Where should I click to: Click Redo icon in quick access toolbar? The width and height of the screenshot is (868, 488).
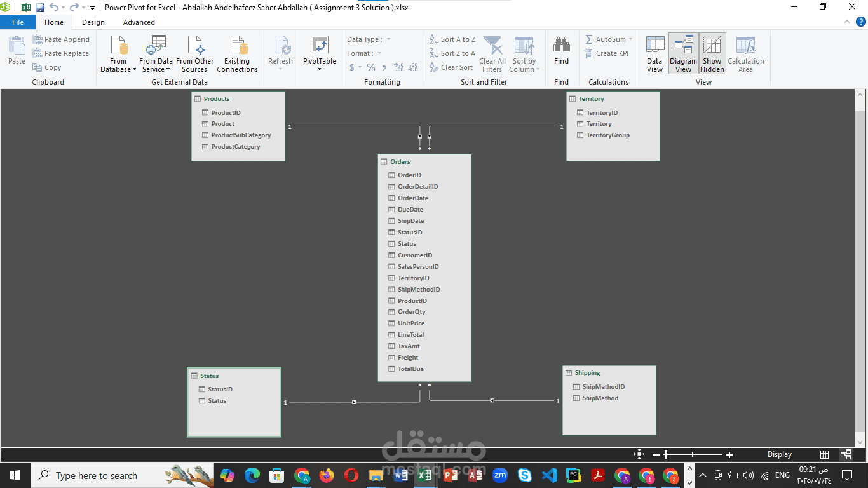[74, 8]
